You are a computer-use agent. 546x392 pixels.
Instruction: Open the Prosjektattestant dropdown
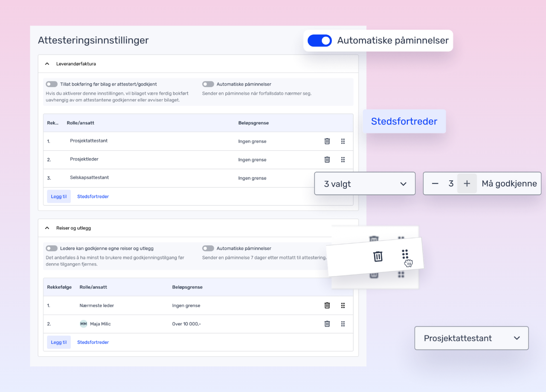[471, 338]
